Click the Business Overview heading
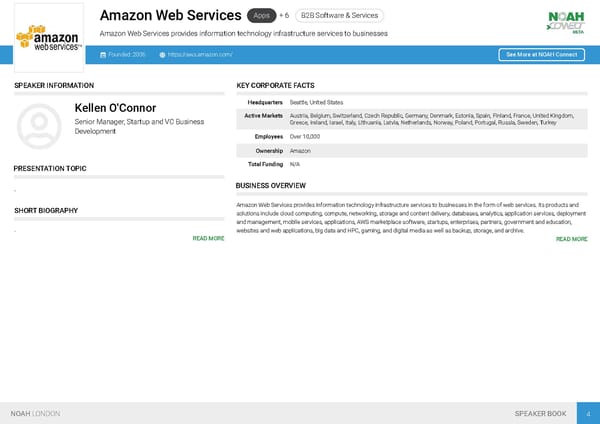The height and width of the screenshot is (424, 600). (x=270, y=186)
